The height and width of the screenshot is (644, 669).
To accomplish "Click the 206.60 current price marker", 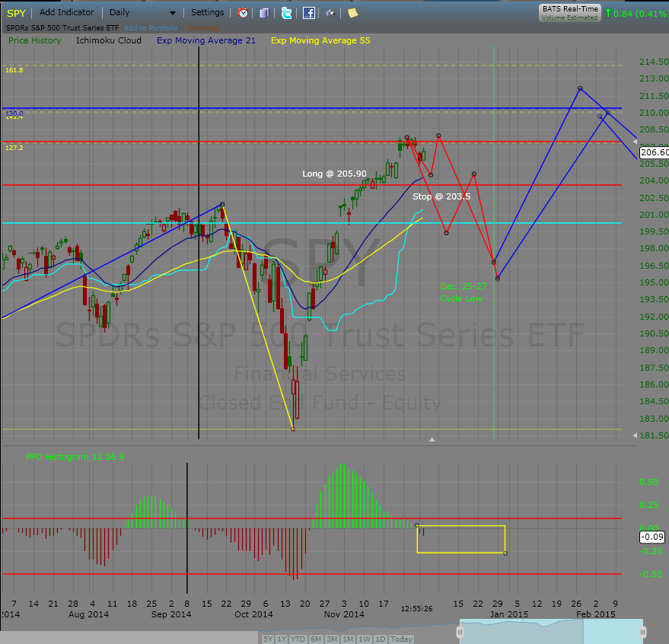I will [x=655, y=152].
